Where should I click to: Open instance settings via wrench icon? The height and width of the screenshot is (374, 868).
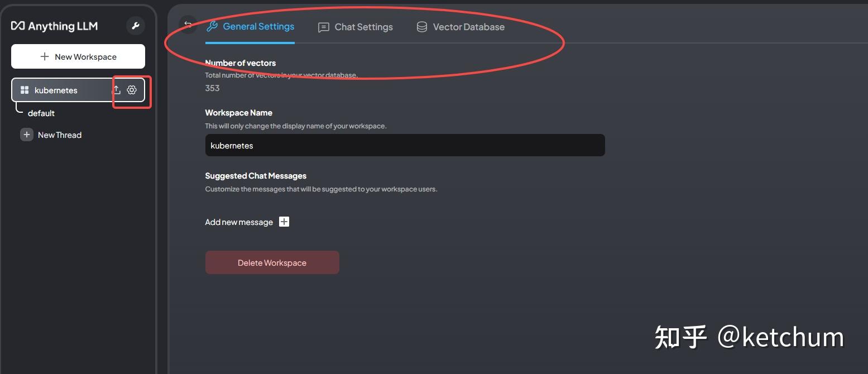click(x=136, y=26)
